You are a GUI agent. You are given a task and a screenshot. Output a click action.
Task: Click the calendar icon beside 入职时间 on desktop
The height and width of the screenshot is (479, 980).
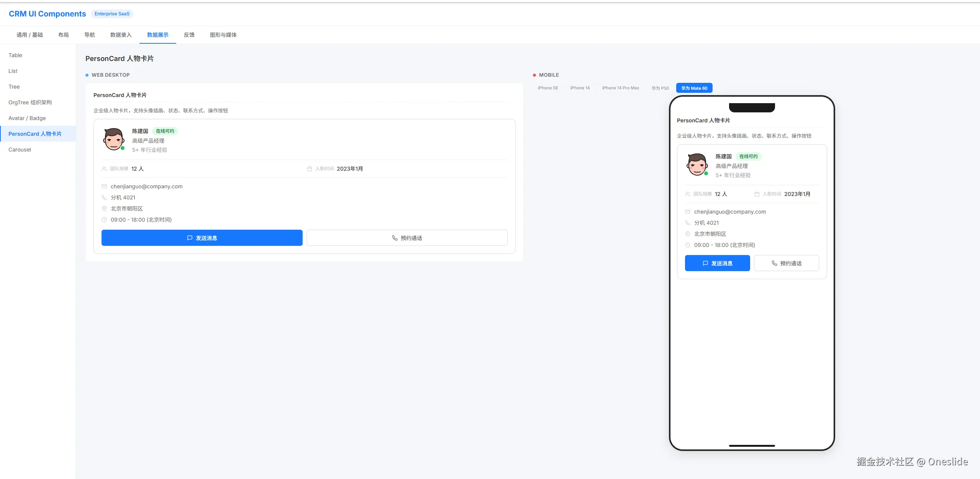(x=310, y=169)
